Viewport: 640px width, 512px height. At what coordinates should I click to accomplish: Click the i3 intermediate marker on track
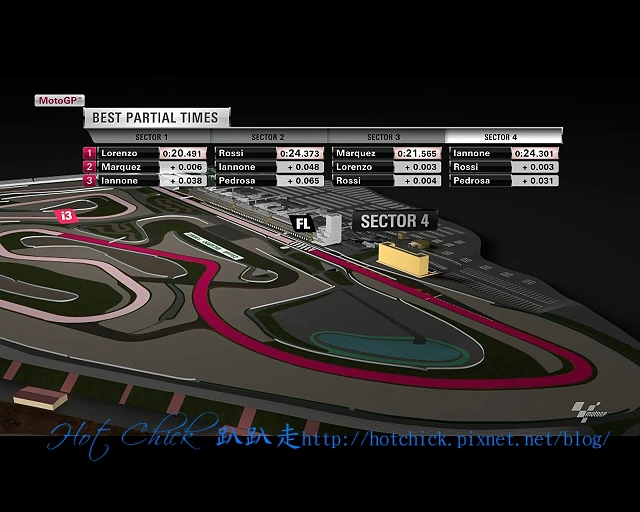[x=67, y=216]
